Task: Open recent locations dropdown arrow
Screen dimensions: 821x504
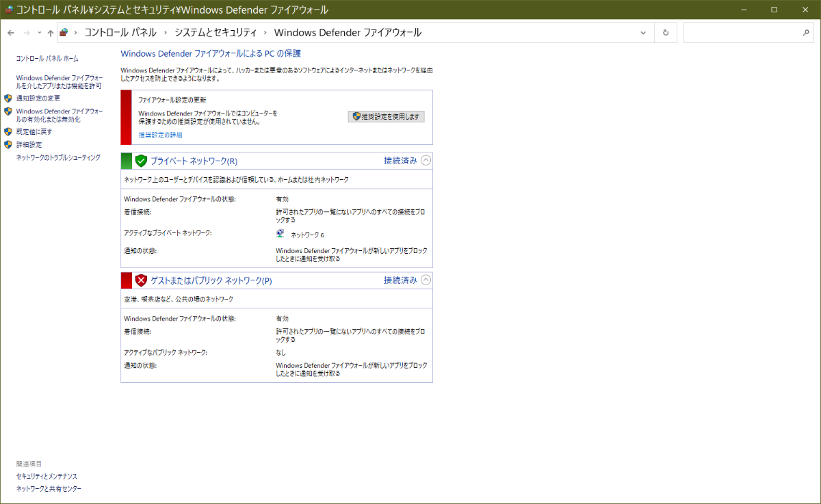Action: point(40,33)
